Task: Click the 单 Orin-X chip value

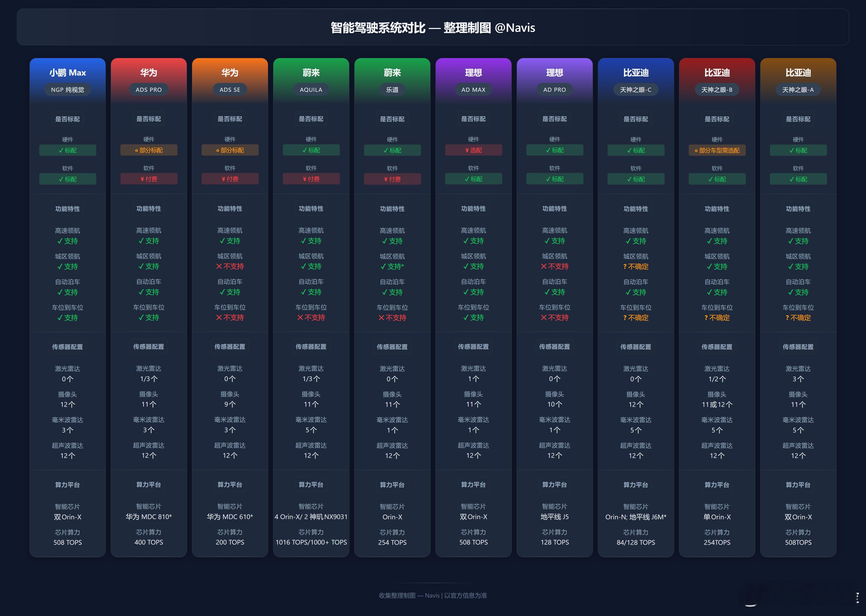Action: pos(717,517)
